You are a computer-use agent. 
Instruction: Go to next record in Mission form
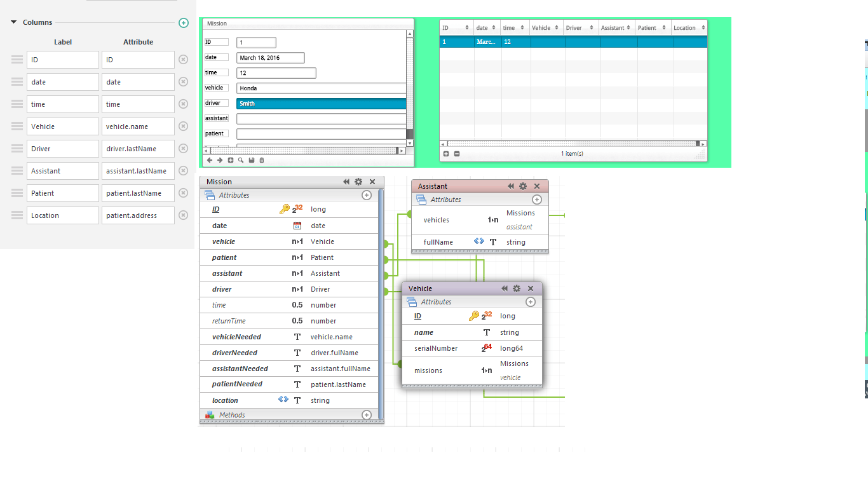point(220,160)
